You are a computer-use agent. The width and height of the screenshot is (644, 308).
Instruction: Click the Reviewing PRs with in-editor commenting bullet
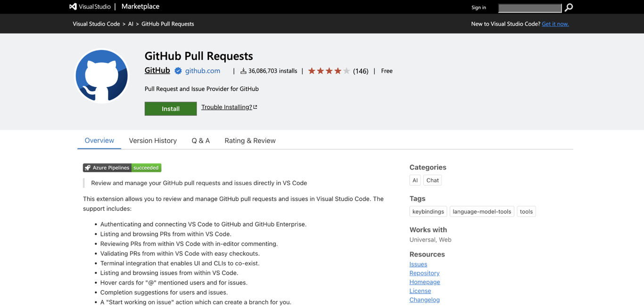tap(189, 244)
